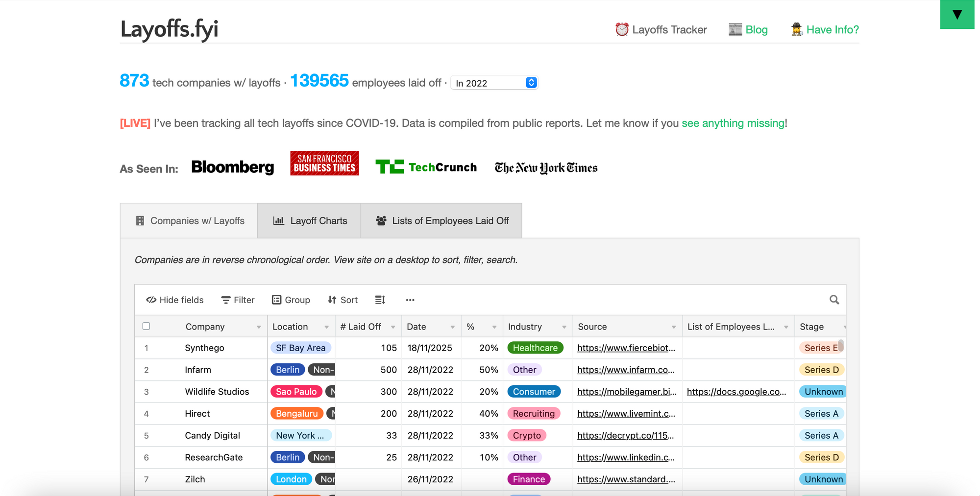The width and height of the screenshot is (980, 496).
Task: Click the Hide fields button
Action: (x=174, y=300)
